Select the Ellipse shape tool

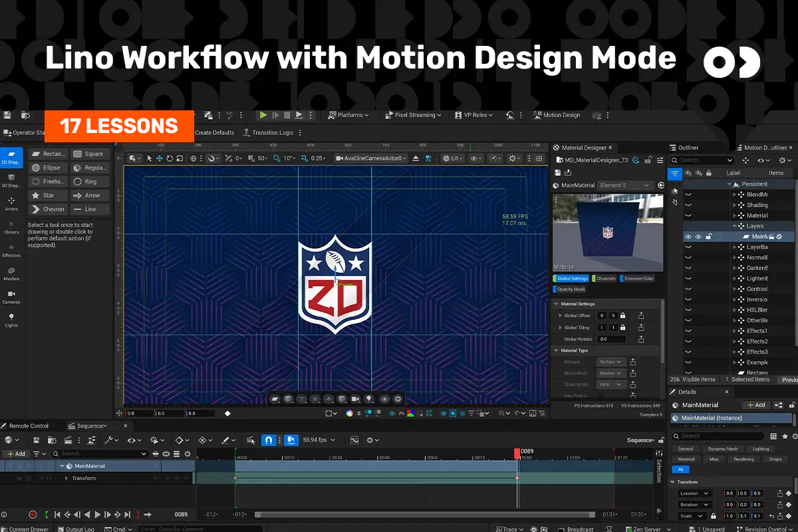click(x=47, y=168)
